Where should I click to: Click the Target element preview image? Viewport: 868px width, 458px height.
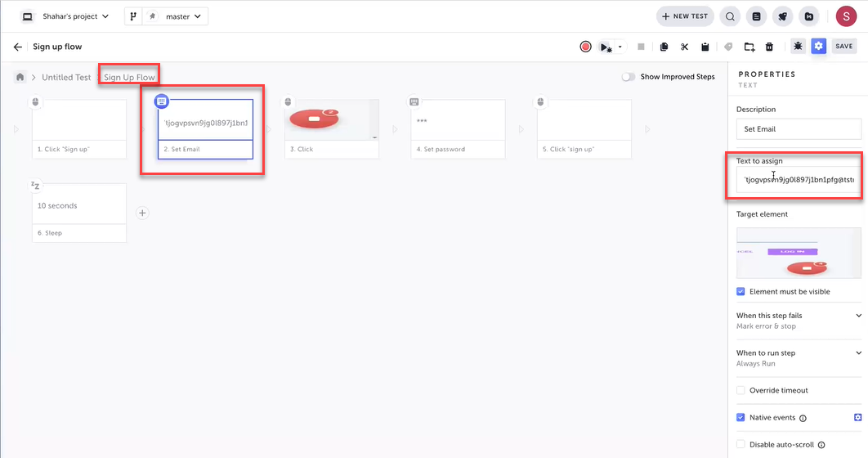point(799,253)
